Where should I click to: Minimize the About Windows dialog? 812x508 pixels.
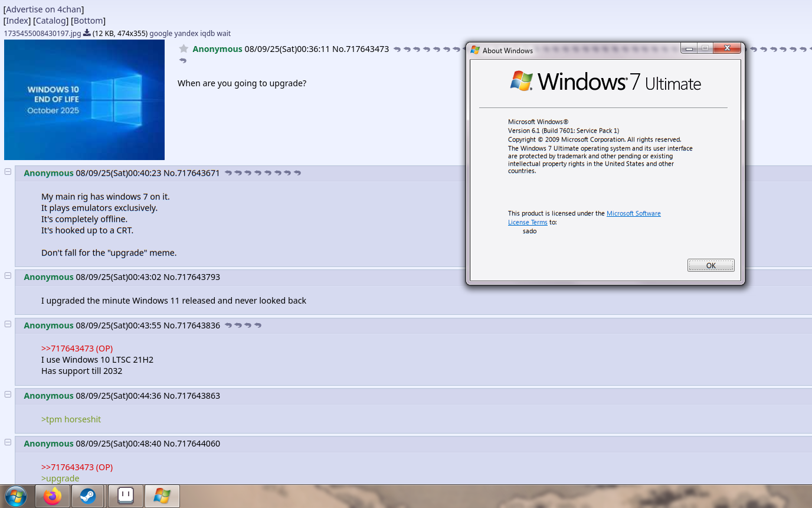(689, 48)
